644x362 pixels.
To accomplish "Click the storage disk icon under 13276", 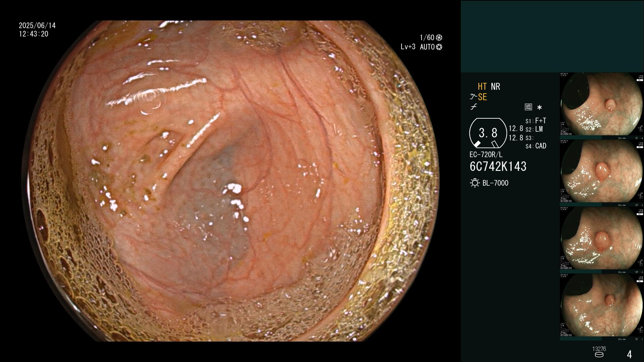I will coord(599,355).
